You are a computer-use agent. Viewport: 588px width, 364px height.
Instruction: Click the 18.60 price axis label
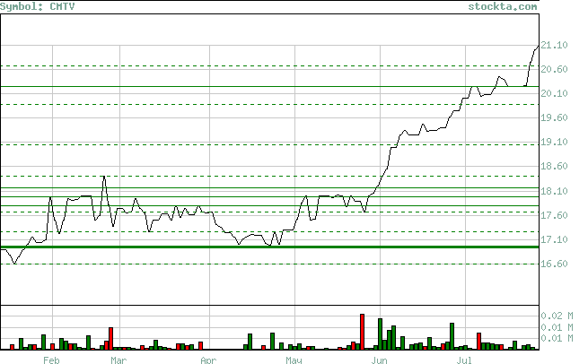554,167
